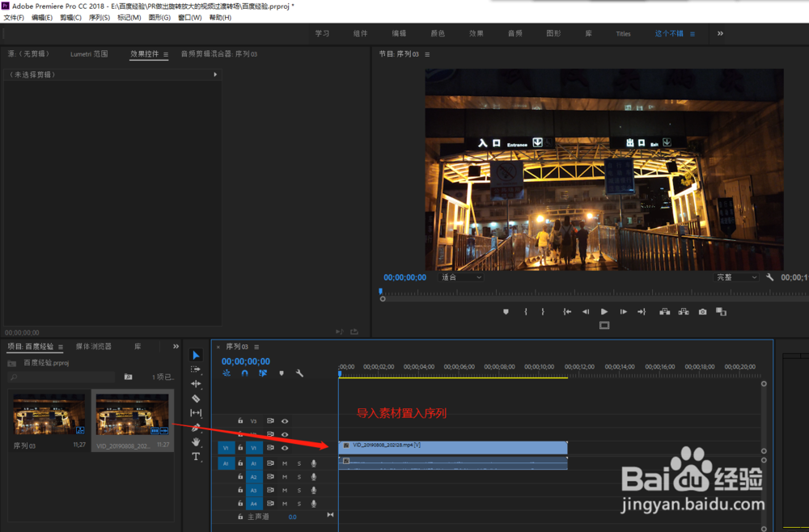Toggle A2 track targeting button
The image size is (809, 532).
click(254, 477)
